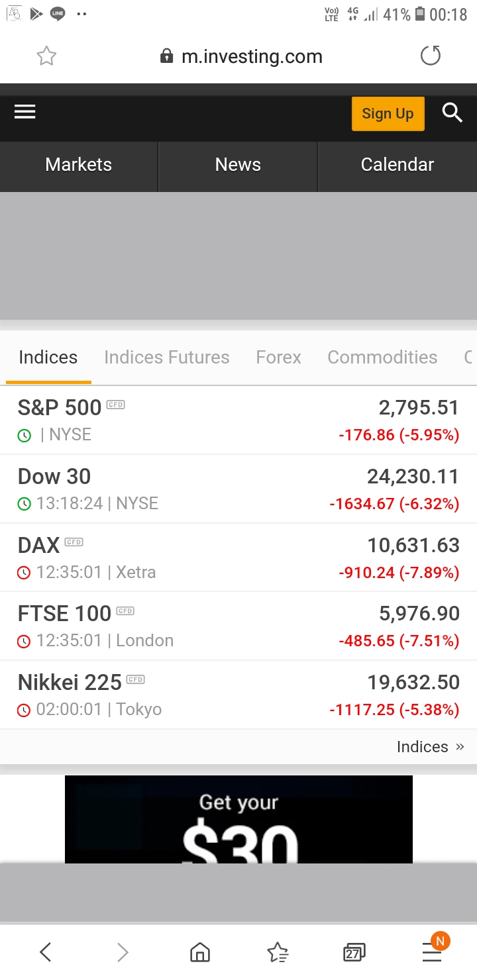Open the Calendar section
This screenshot has height=980, width=477.
click(397, 165)
